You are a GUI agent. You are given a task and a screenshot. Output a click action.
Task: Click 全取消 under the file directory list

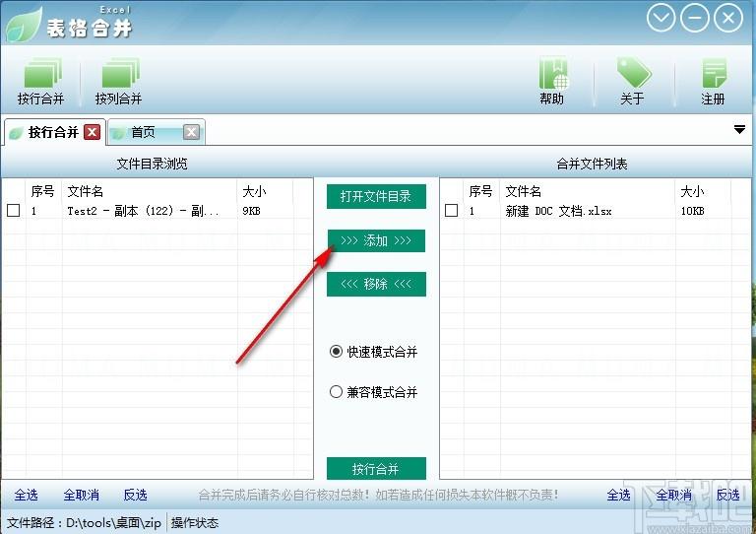coord(82,495)
